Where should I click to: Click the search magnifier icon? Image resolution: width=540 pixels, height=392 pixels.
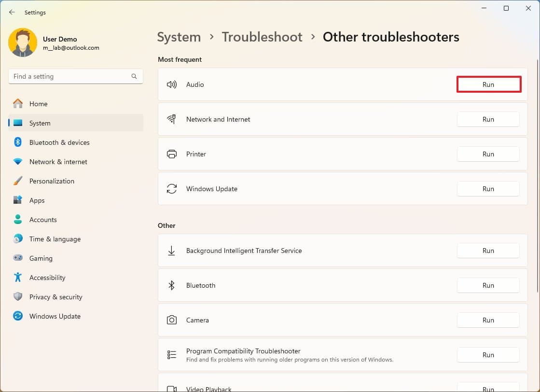[134, 76]
